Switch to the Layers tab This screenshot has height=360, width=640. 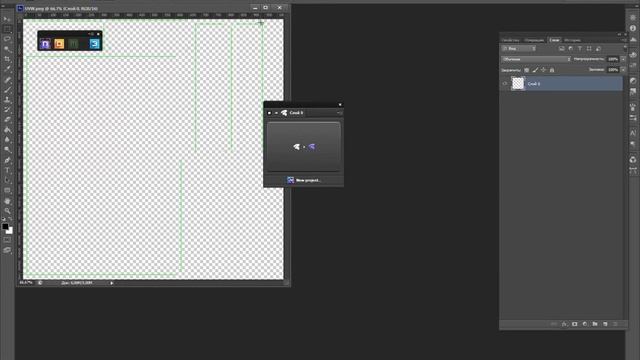click(x=554, y=40)
